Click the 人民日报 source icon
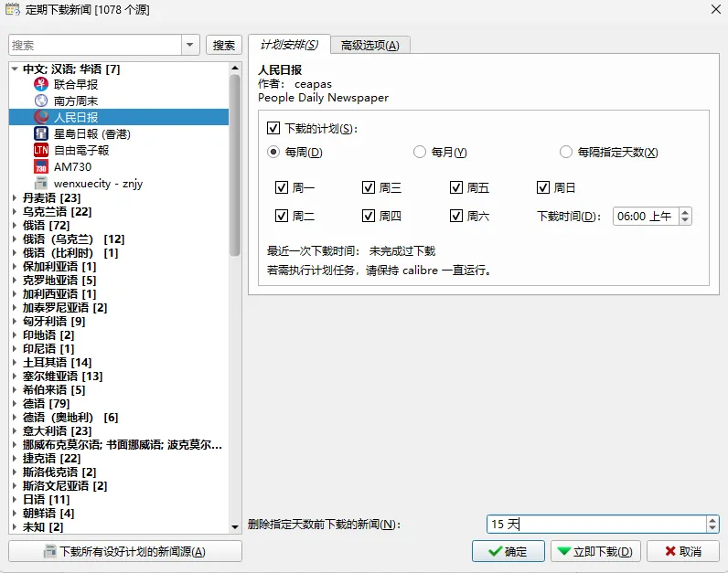Image resolution: width=728 pixels, height=573 pixels. [41, 117]
